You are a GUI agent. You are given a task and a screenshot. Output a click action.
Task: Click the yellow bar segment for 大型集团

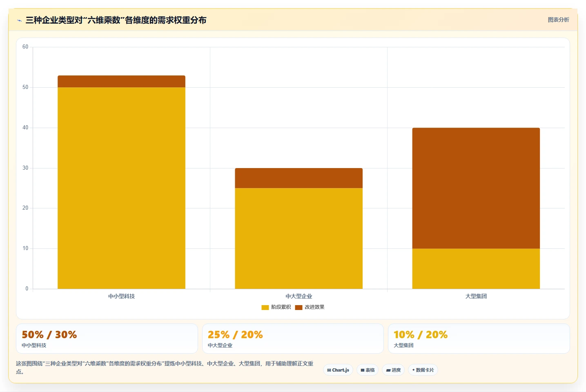click(x=476, y=268)
